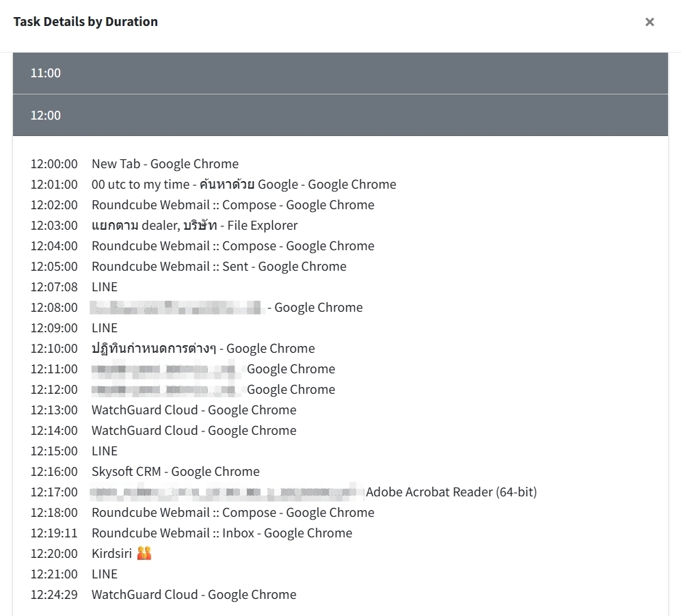Collapse the 12:00 hour section
Image resolution: width=681 pixels, height=616 pixels.
(x=340, y=115)
